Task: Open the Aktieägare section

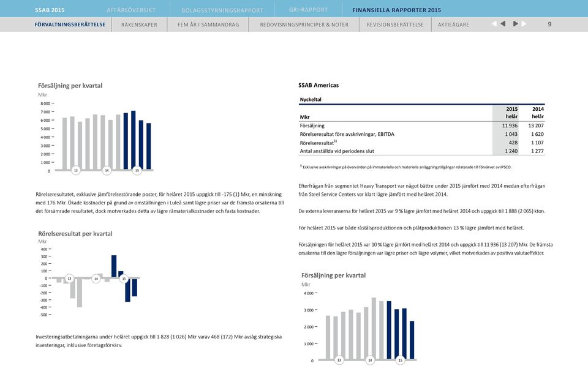Action: click(x=453, y=24)
